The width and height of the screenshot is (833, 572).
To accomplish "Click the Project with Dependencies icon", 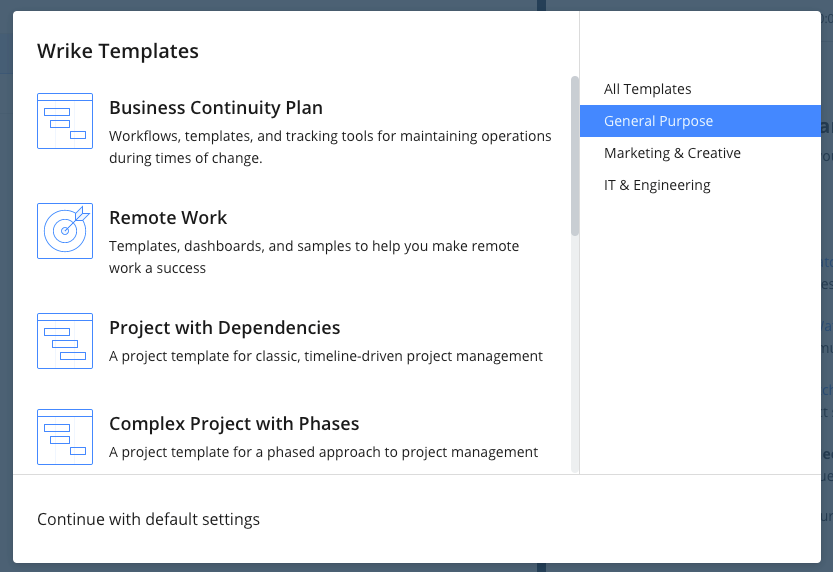I will pyautogui.click(x=65, y=341).
